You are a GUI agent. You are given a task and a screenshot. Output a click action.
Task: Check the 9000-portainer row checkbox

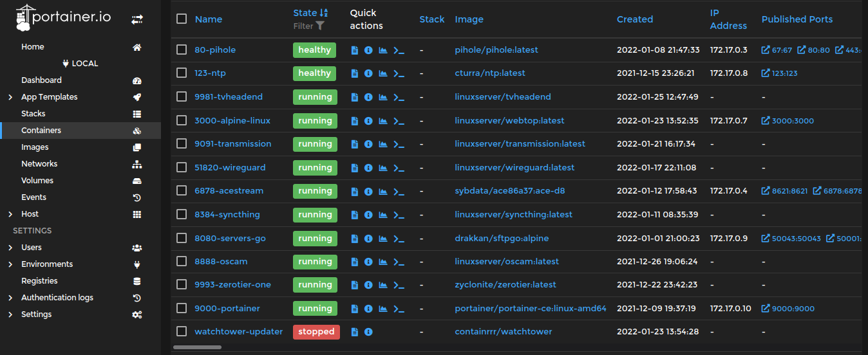coord(182,309)
